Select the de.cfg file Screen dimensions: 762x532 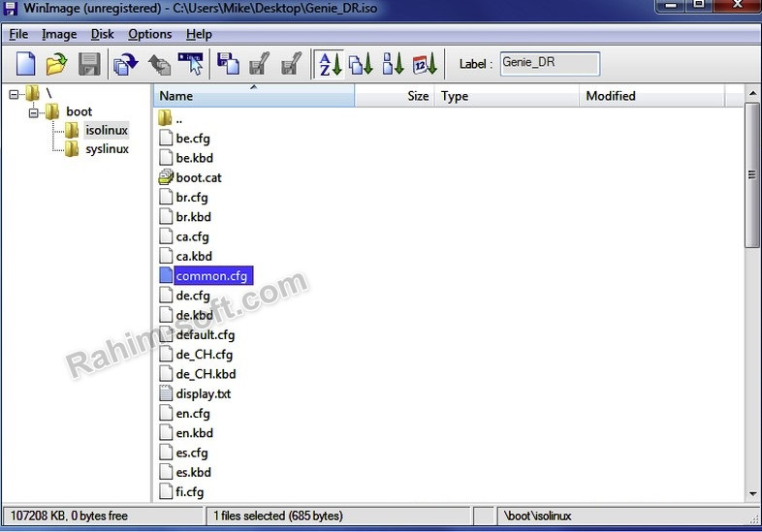pyautogui.click(x=193, y=296)
